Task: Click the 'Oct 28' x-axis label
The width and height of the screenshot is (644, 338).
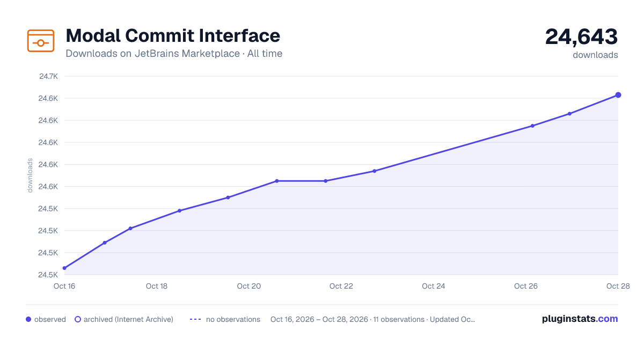Action: point(617,286)
